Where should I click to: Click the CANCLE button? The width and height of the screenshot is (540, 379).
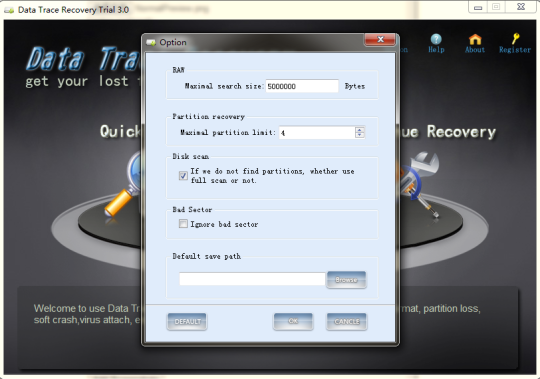coord(347,322)
